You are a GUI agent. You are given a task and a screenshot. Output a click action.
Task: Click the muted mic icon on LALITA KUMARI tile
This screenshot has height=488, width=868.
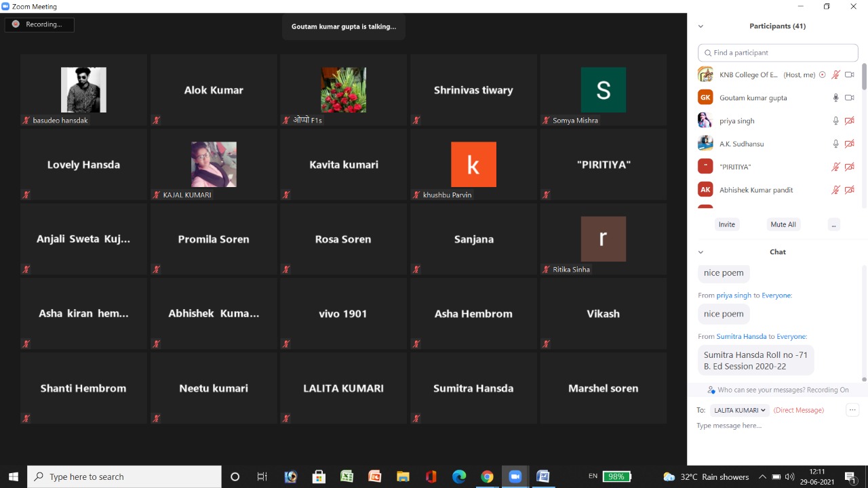tap(286, 418)
